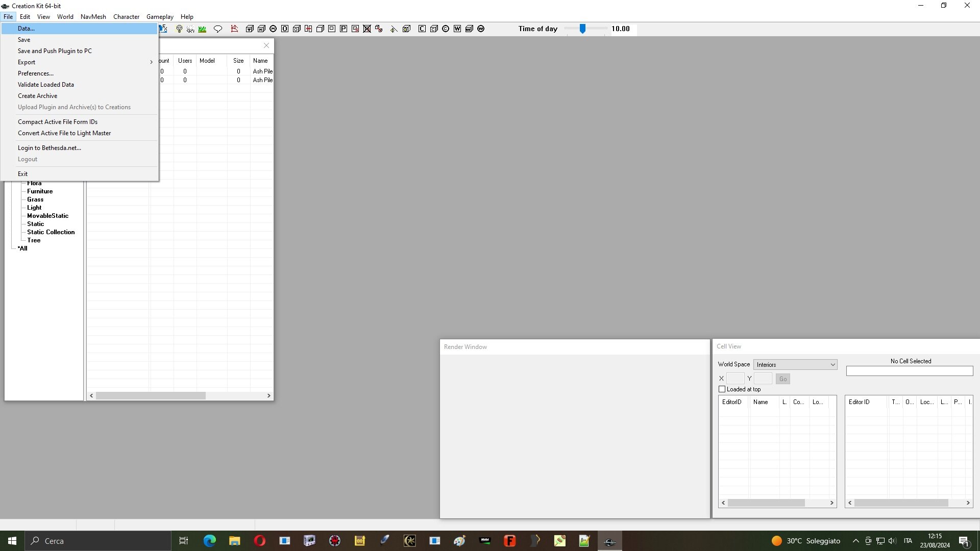Viewport: 980px width, 551px height.
Task: Click the circled M toolbar icon
Action: click(273, 29)
